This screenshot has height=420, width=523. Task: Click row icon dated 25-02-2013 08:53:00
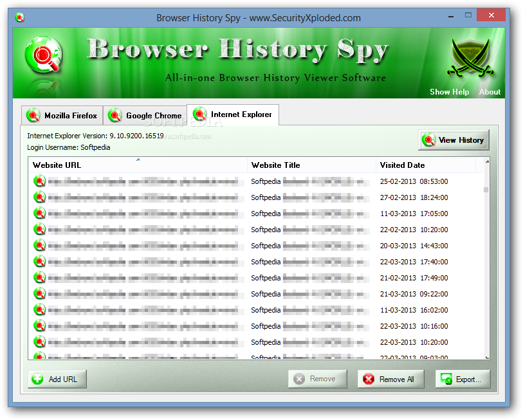[40, 181]
